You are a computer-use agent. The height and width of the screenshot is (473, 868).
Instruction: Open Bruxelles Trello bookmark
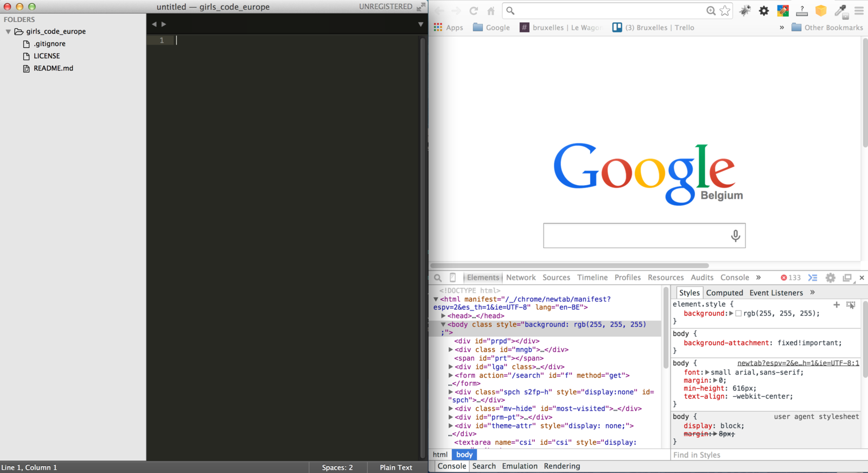click(x=653, y=27)
